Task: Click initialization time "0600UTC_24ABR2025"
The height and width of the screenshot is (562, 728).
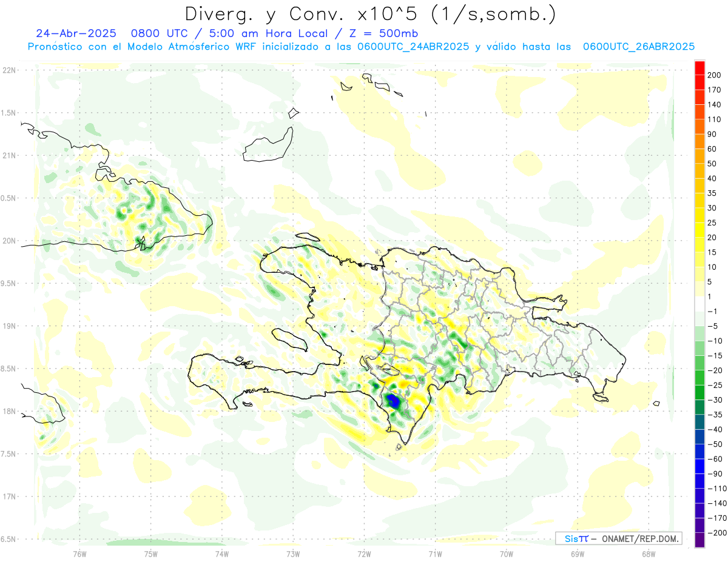Action: [x=413, y=47]
